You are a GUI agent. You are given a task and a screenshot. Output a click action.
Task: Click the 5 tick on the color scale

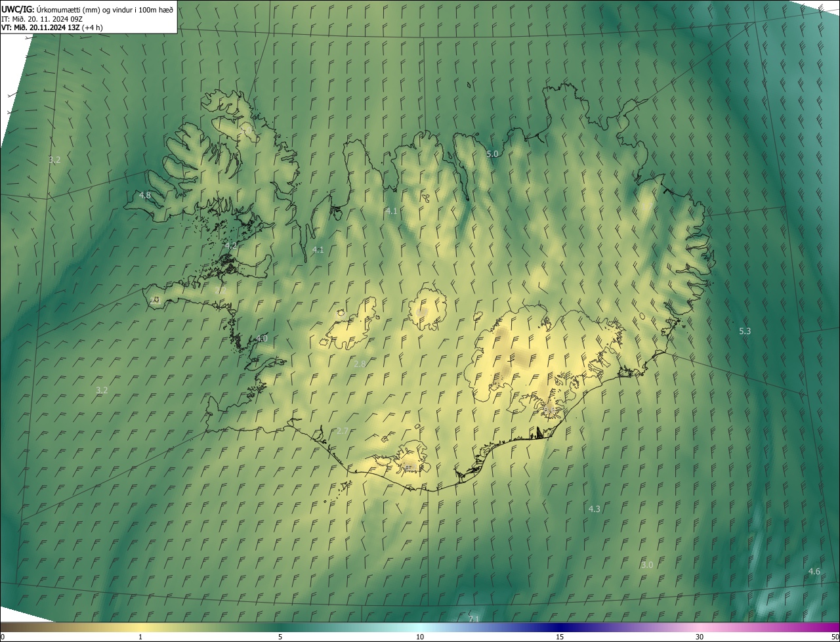280,637
